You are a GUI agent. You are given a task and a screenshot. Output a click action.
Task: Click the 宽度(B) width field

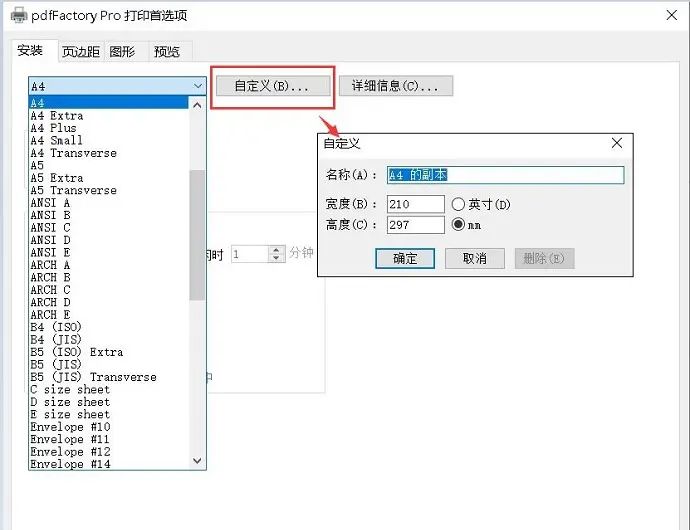pos(416,204)
